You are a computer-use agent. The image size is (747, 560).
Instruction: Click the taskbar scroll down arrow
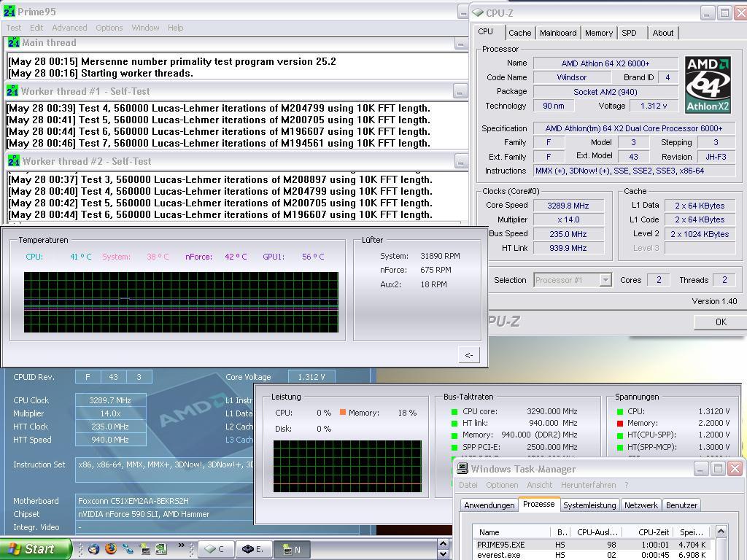point(443,554)
